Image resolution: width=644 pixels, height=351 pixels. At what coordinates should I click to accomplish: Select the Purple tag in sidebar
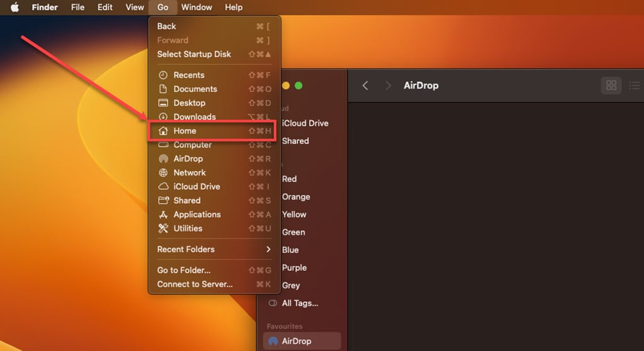[294, 268]
